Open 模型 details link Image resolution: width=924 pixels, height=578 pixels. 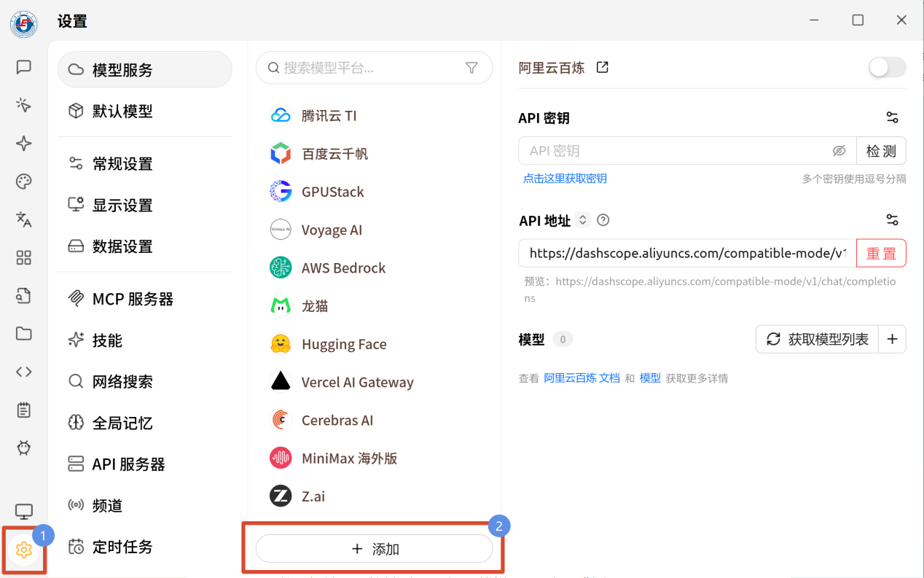pyautogui.click(x=650, y=378)
